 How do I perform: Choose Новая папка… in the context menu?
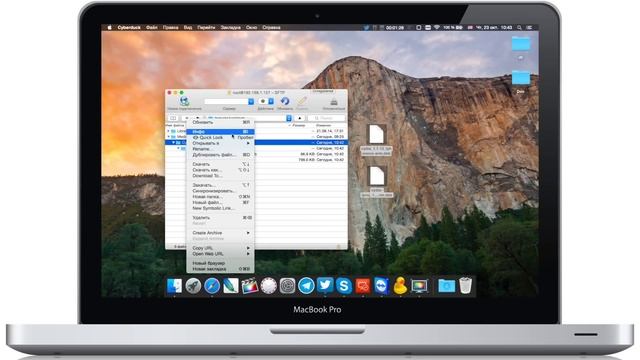pos(220,197)
